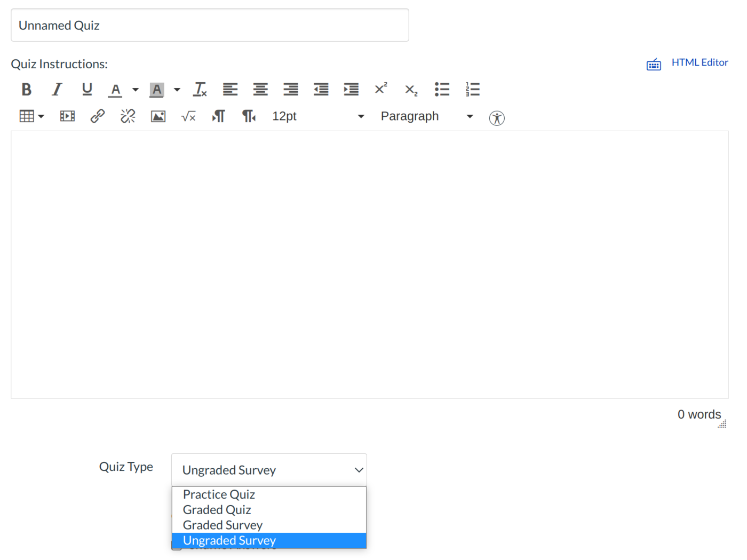Apply italic text style
The height and width of the screenshot is (560, 747).
tap(57, 90)
